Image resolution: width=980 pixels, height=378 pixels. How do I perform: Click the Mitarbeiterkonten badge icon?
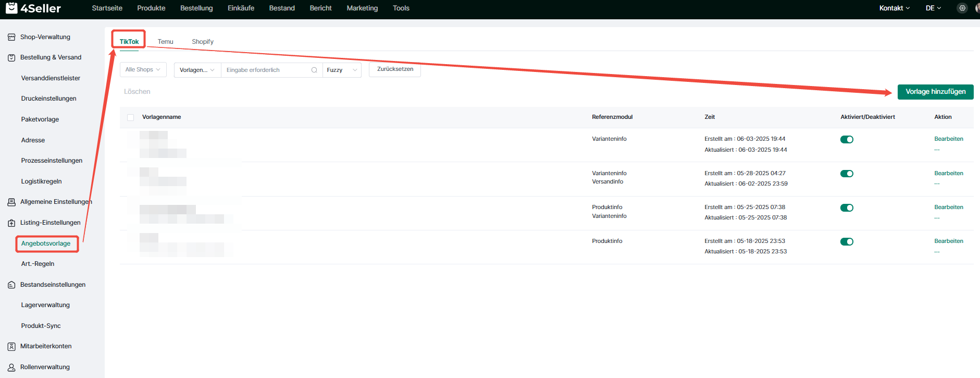(11, 346)
